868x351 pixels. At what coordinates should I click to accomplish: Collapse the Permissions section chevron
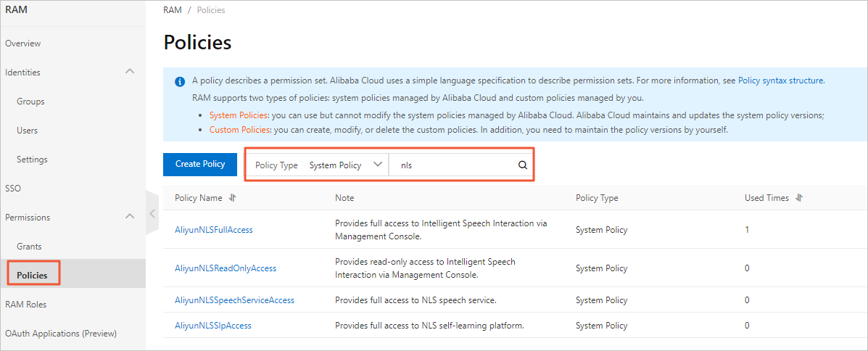[130, 217]
